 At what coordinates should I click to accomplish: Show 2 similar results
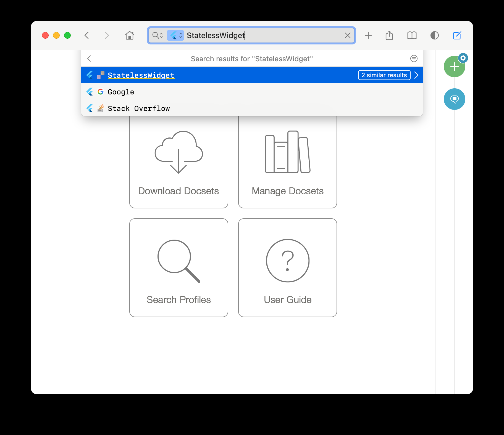[384, 75]
